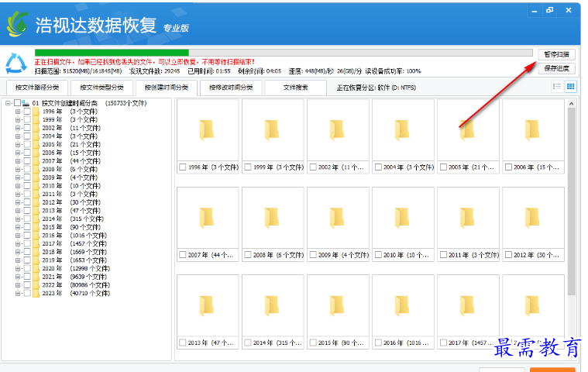Image resolution: width=588 pixels, height=372 pixels.
Task: Expand the 2018 年 tree node
Action: (18, 252)
